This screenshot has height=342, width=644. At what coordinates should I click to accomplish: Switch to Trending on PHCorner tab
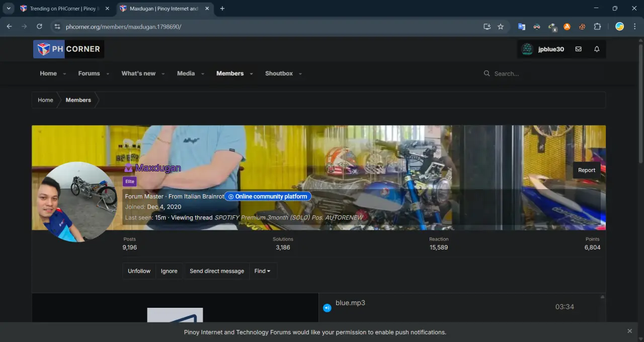pos(64,9)
